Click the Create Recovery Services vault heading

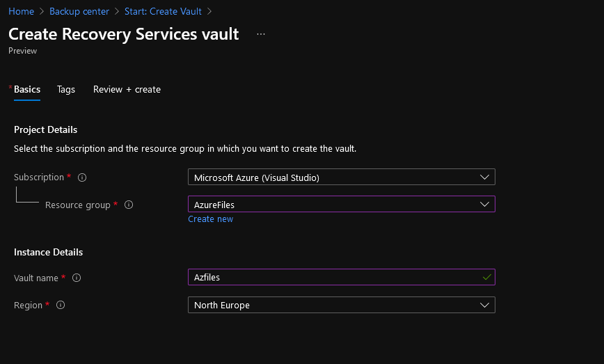click(x=124, y=34)
